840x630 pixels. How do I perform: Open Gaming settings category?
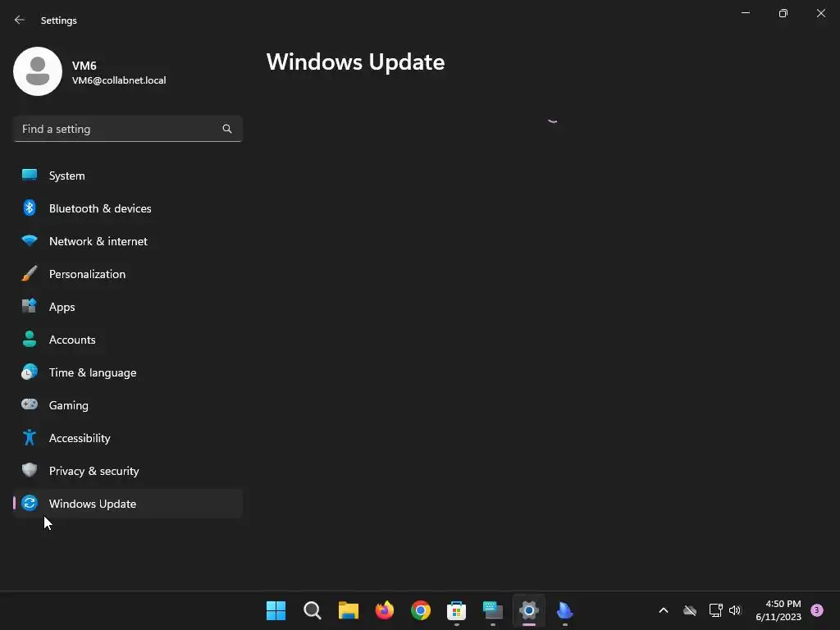tap(127, 405)
